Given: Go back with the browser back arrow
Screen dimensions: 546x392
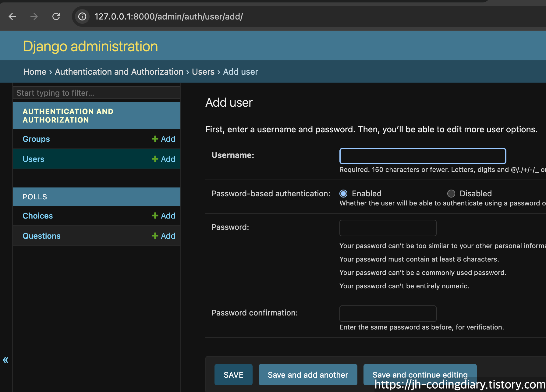Looking at the screenshot, I should point(12,16).
